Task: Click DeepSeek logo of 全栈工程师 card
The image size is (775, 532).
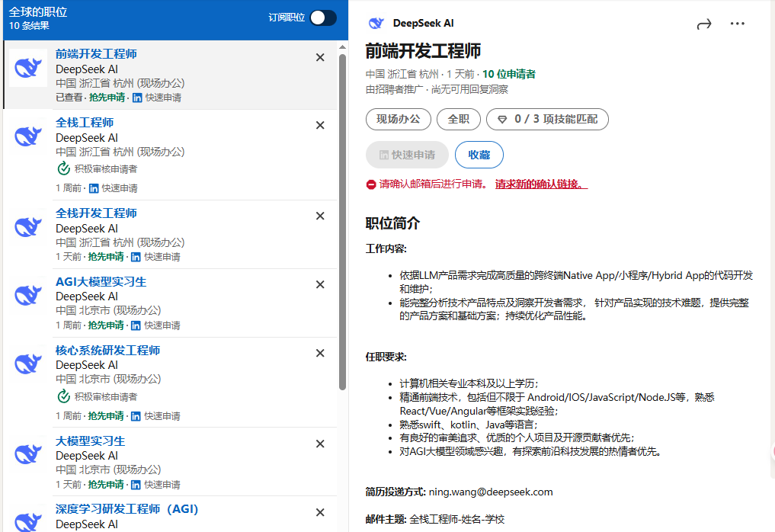Action: [28, 136]
